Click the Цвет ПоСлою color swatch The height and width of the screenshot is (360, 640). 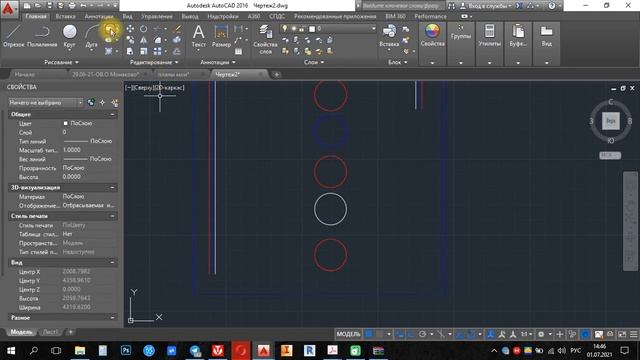tap(65, 123)
